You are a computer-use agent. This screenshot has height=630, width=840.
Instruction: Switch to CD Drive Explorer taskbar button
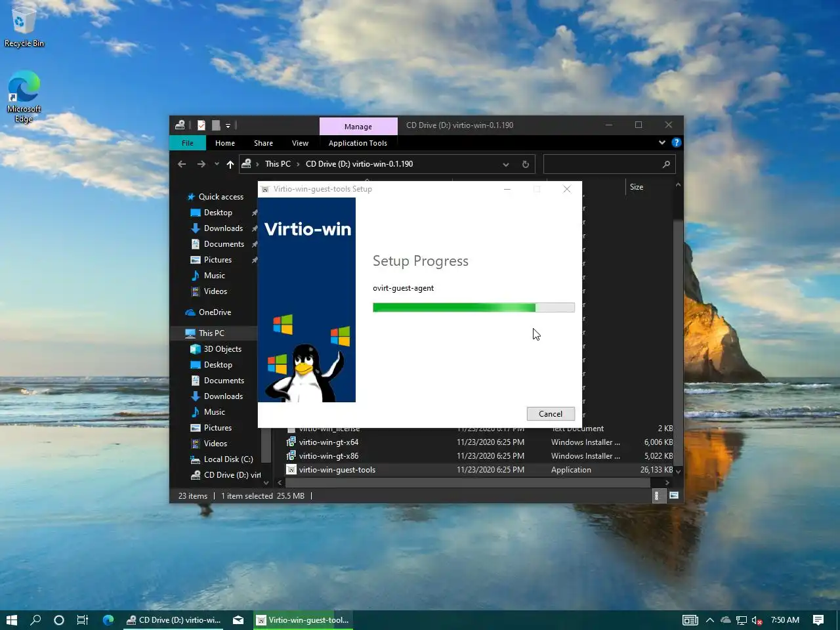(173, 619)
